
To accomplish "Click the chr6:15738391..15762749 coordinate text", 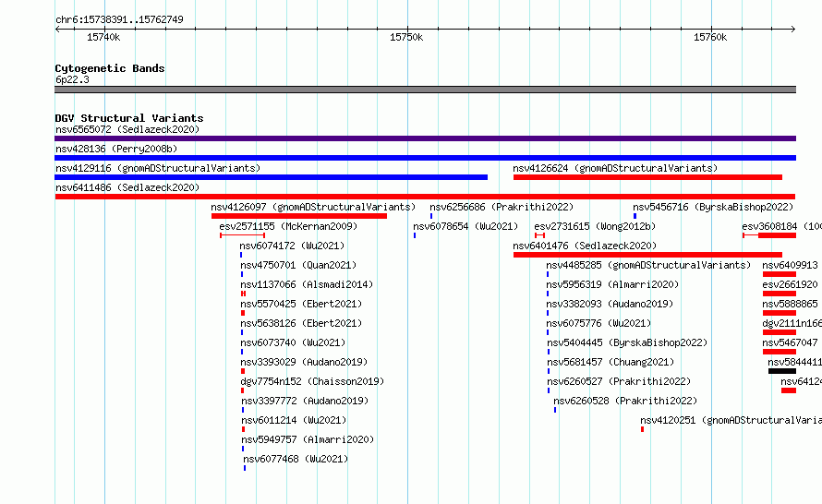I will coord(119,20).
